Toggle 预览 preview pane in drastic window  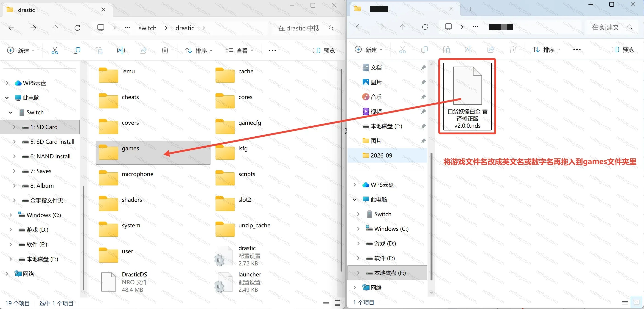[324, 51]
